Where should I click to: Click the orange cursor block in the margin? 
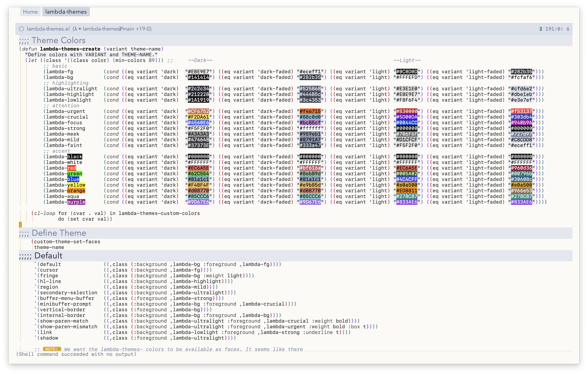tap(20, 224)
